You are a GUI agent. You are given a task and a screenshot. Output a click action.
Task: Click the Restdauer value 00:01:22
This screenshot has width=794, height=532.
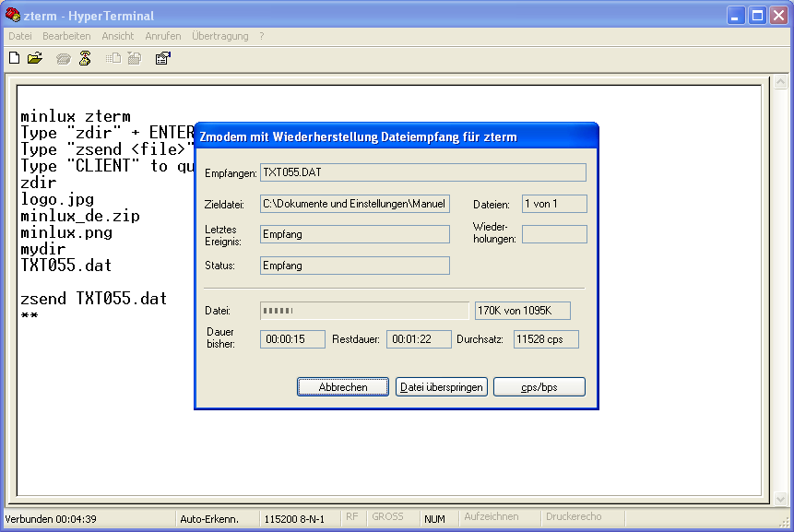click(x=419, y=339)
